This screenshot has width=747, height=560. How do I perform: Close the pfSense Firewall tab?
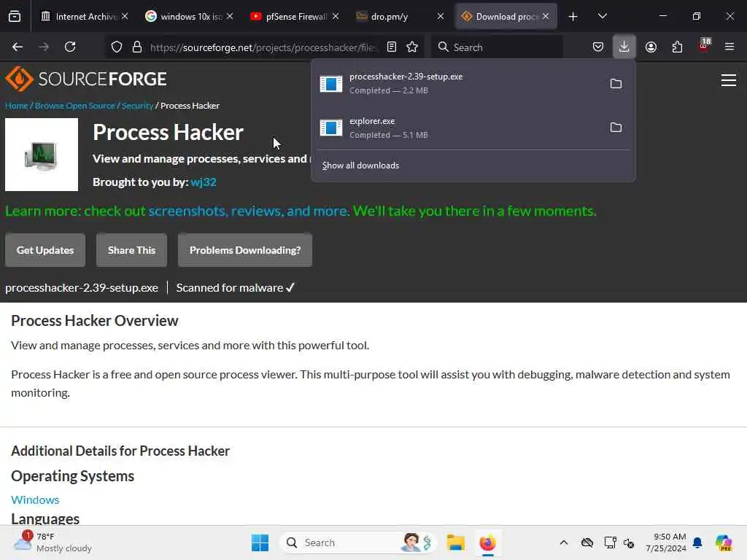(x=336, y=16)
